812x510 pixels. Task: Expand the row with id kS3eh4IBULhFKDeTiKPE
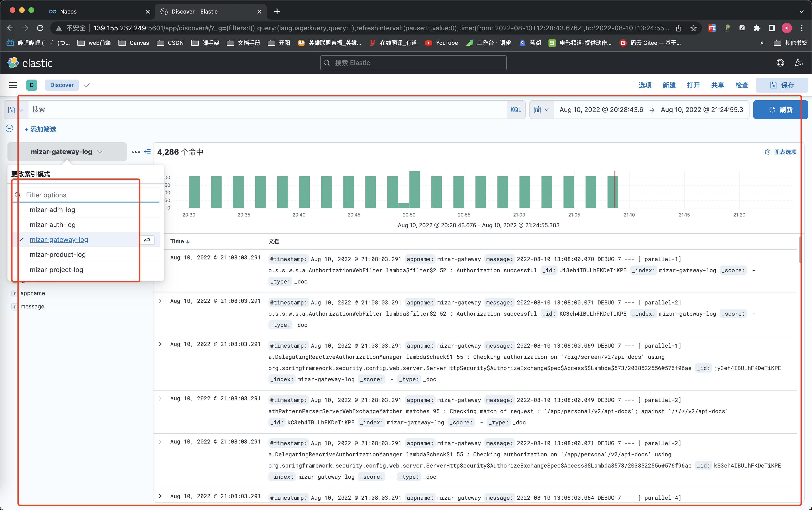(x=160, y=442)
